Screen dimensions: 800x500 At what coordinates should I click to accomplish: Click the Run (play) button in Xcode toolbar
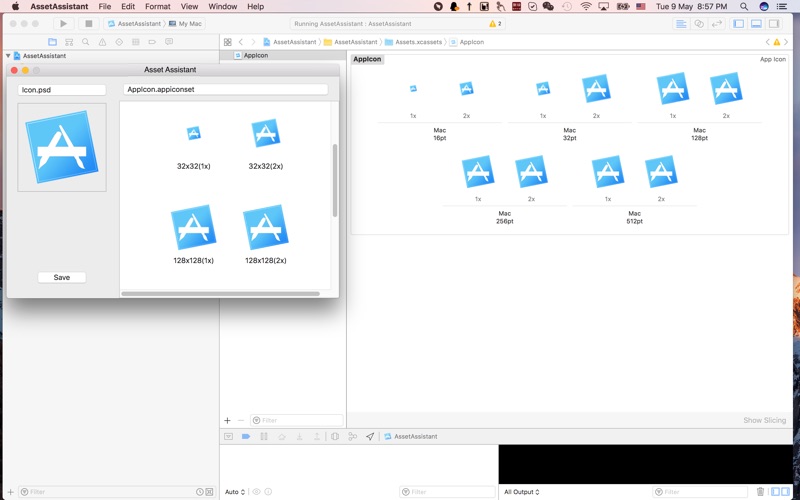pos(63,23)
